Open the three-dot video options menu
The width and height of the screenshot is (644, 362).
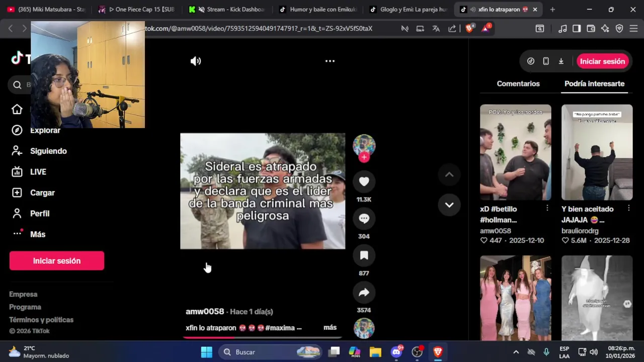330,61
